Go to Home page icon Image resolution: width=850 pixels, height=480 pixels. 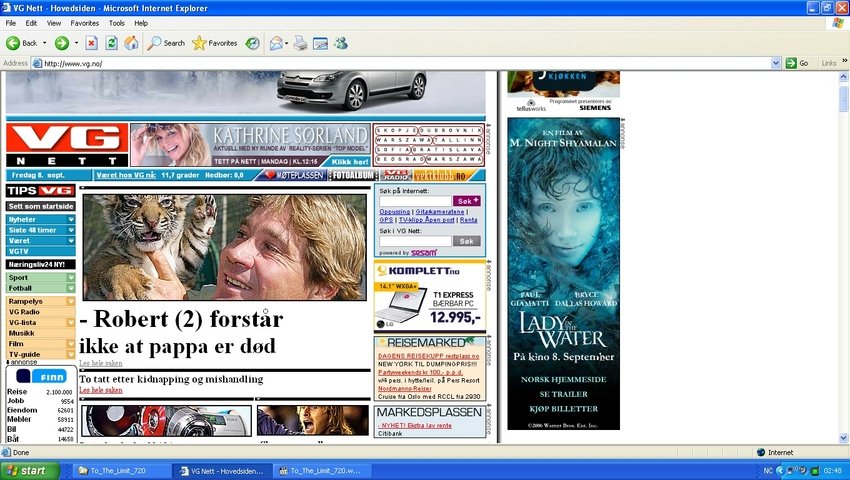click(131, 43)
